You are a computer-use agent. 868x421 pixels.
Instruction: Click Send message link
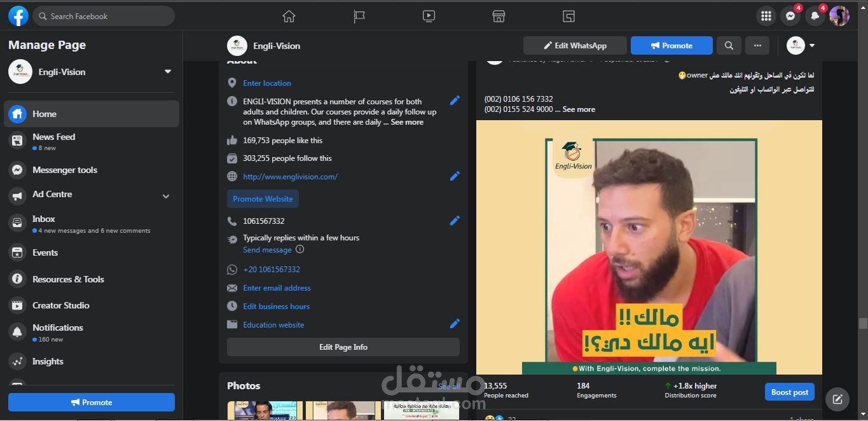pyautogui.click(x=267, y=250)
